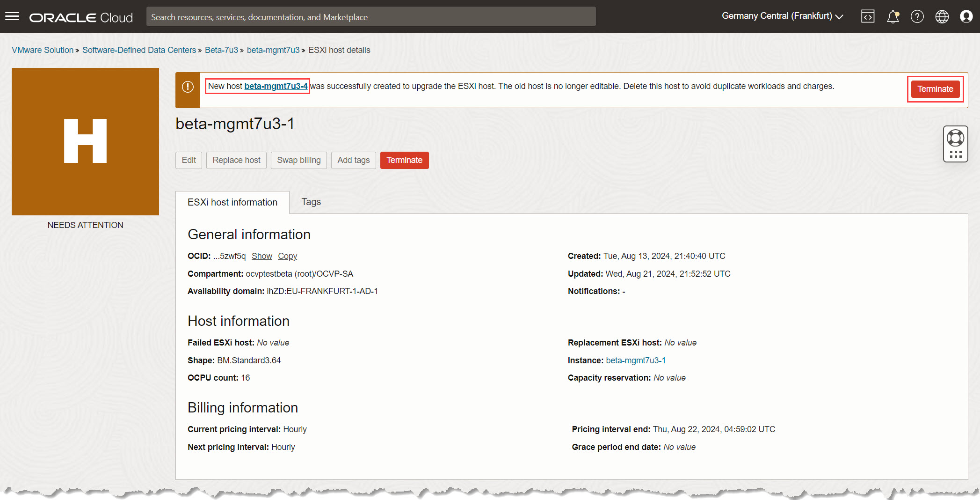The width and height of the screenshot is (980, 500).
Task: Click the Oracle Cloud logo
Action: click(x=81, y=17)
